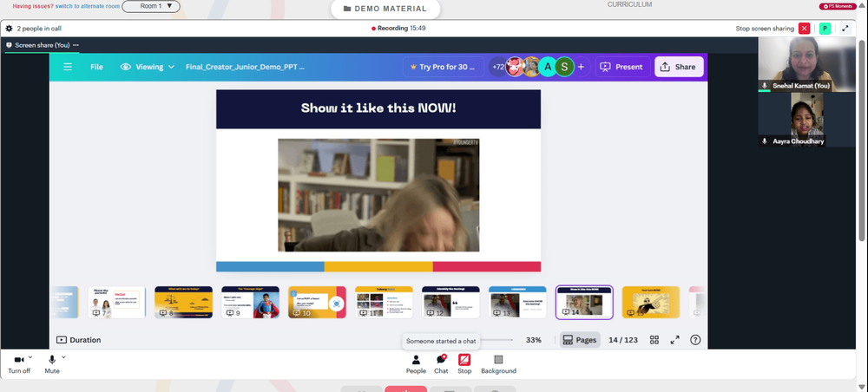Mute the microphone
Viewport: 868px width, 392px height.
(x=52, y=364)
